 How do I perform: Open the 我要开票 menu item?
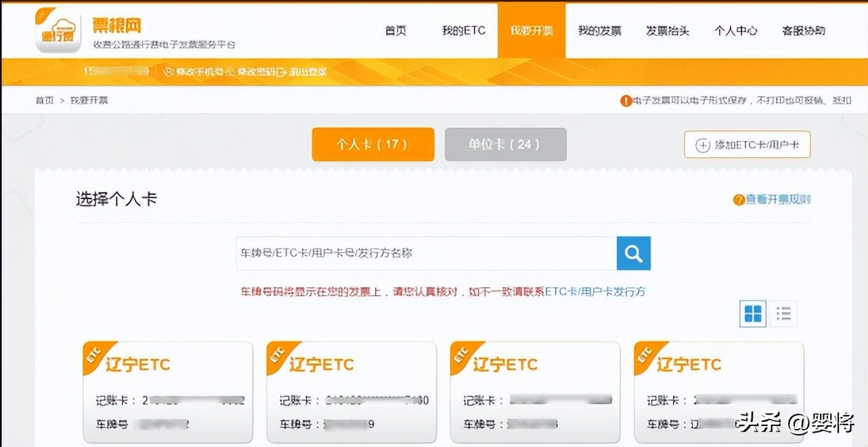click(x=532, y=30)
